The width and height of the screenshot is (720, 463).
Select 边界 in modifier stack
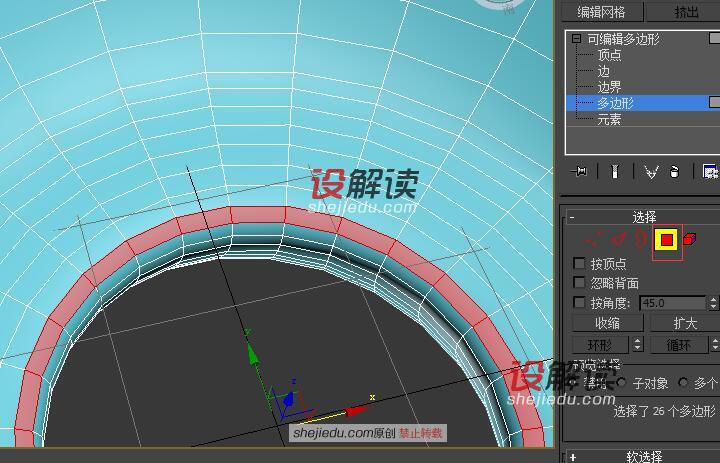609,87
